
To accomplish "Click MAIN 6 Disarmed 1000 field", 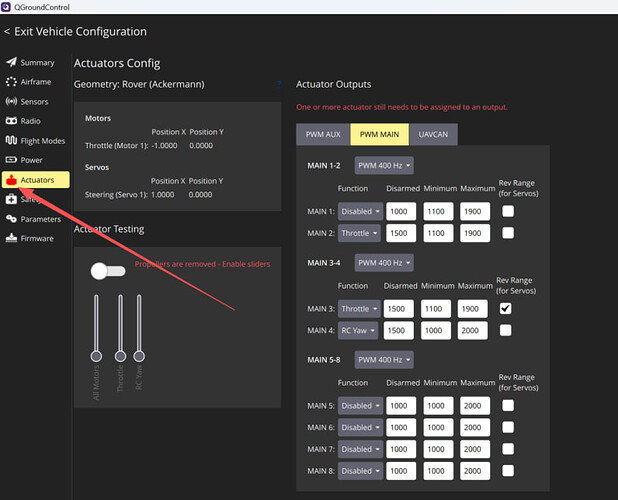I will [x=401, y=427].
